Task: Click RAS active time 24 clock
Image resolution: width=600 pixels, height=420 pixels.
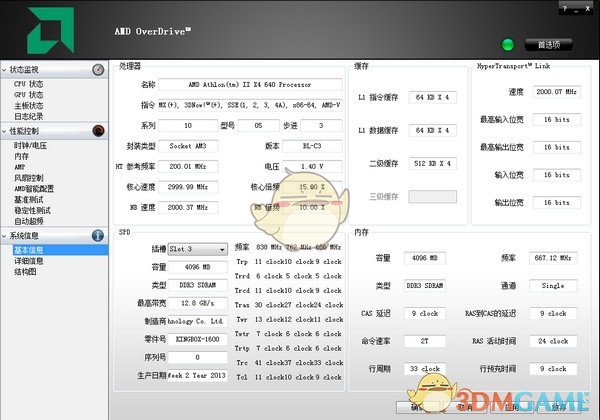Action: (x=553, y=341)
